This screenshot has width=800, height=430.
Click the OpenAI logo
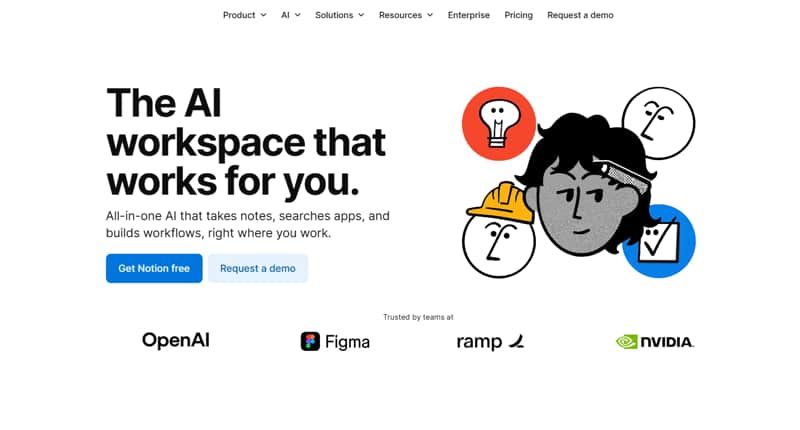[176, 340]
